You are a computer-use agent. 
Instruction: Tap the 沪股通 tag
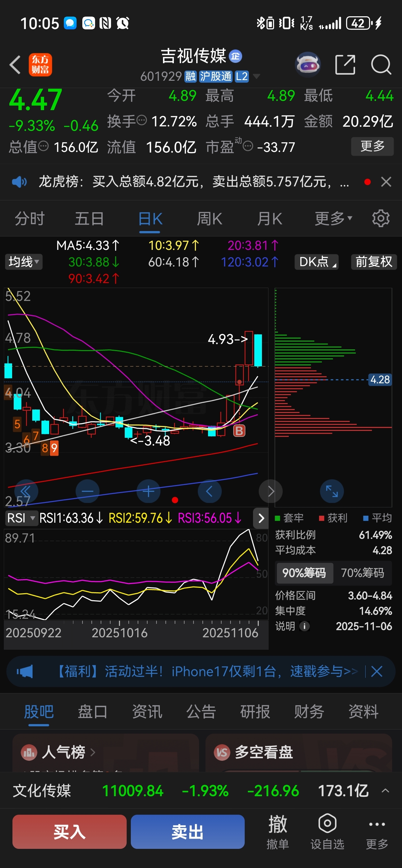[x=216, y=77]
